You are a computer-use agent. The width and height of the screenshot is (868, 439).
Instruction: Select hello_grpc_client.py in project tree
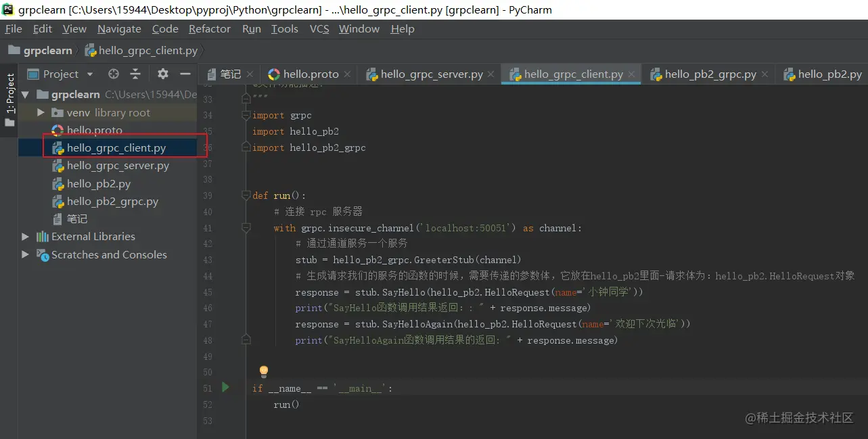(x=116, y=148)
